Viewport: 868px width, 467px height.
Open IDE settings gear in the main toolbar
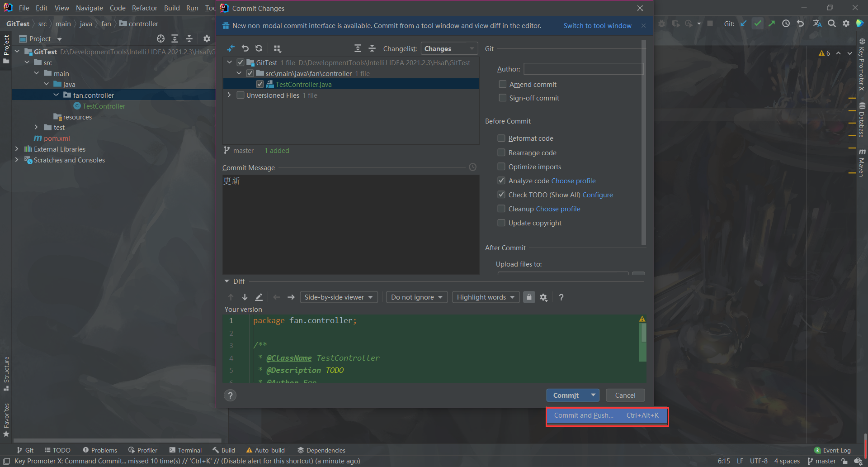(x=846, y=24)
